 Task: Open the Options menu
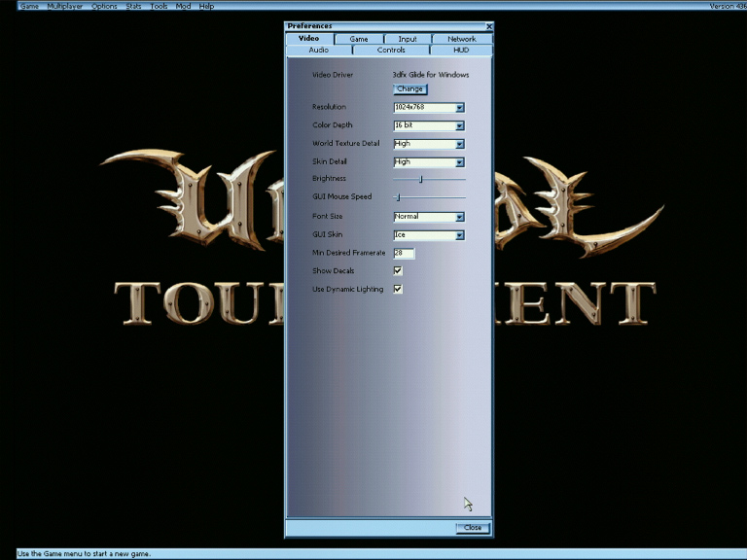104,6
